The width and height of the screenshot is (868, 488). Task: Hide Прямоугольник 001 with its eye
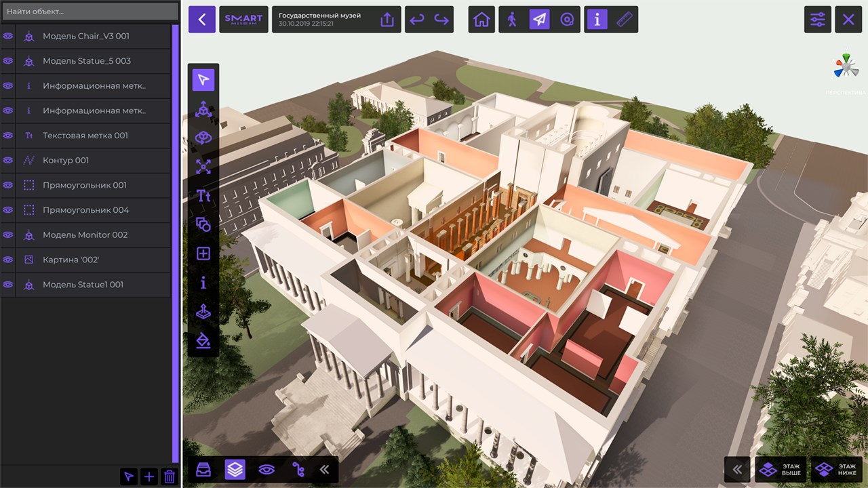[x=8, y=185]
